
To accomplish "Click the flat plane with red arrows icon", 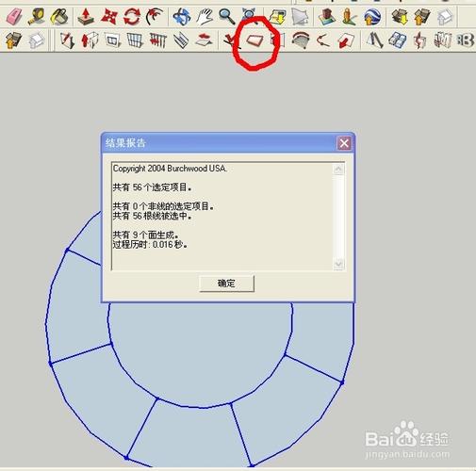I will pos(204,41).
